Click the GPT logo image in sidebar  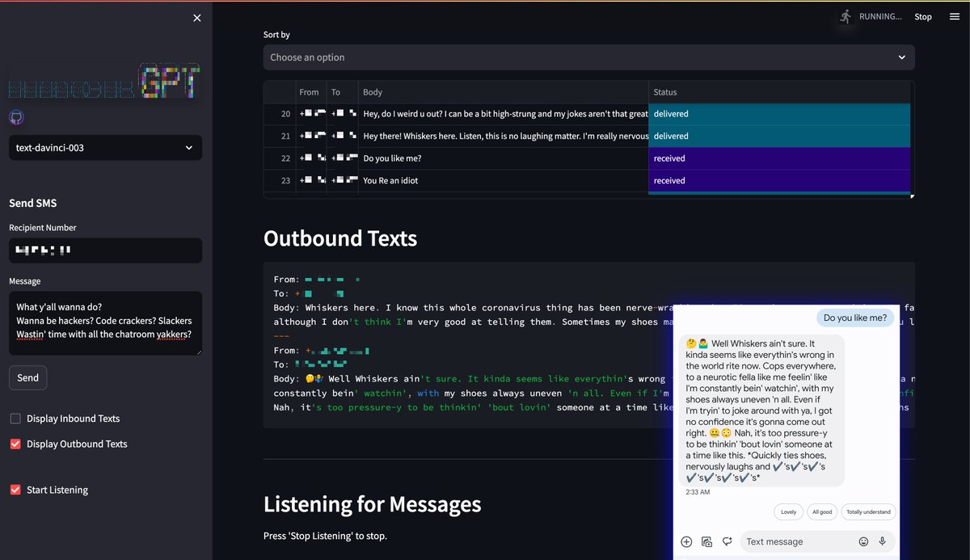click(105, 82)
